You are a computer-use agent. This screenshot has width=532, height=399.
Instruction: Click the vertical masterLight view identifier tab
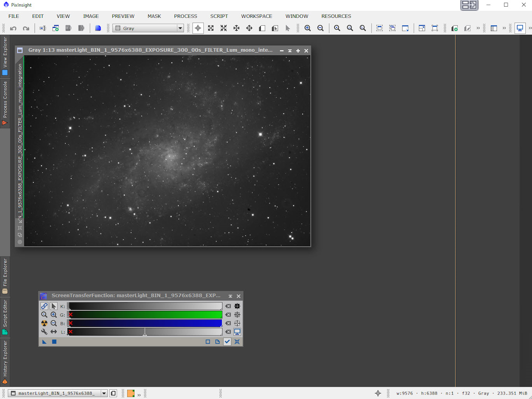[20, 142]
